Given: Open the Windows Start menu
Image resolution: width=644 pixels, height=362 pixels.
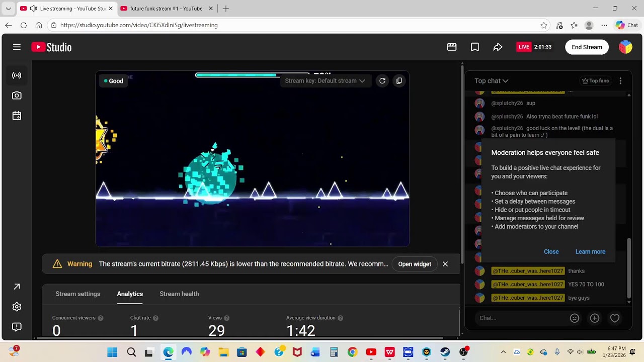Looking at the screenshot, I should click(112, 352).
